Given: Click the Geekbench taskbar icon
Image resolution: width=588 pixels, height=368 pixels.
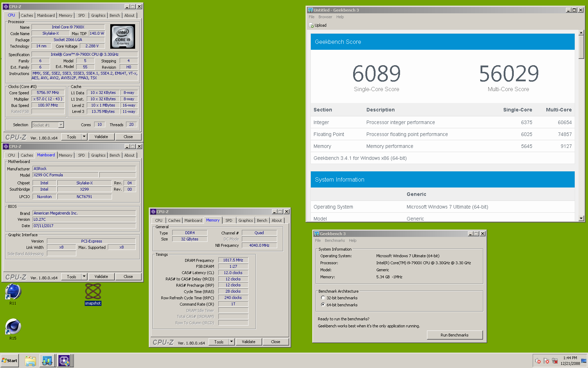Looking at the screenshot, I should point(47,361).
